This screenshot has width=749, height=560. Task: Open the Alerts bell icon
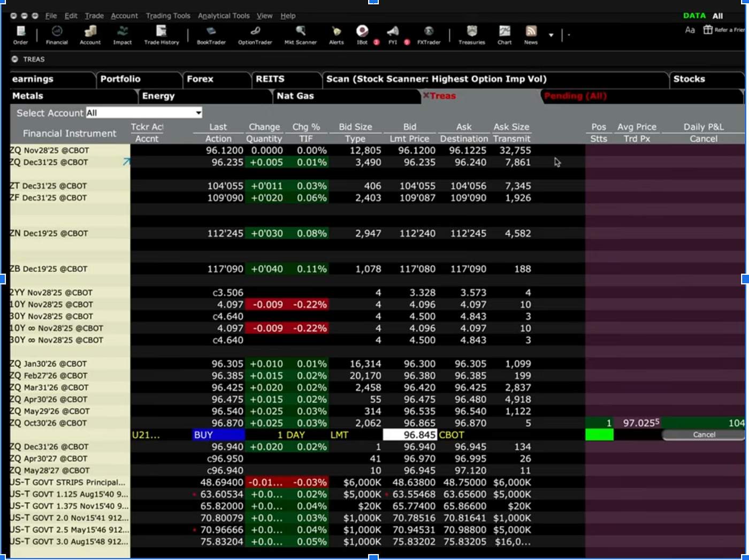[337, 35]
